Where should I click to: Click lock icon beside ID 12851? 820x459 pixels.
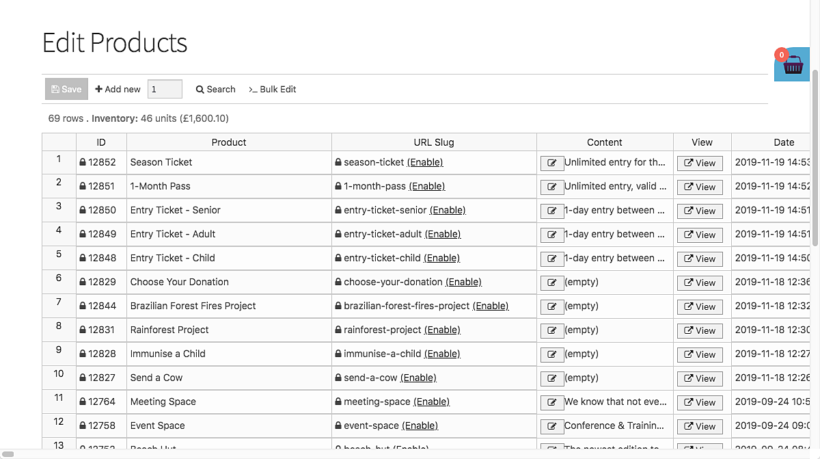click(x=83, y=186)
